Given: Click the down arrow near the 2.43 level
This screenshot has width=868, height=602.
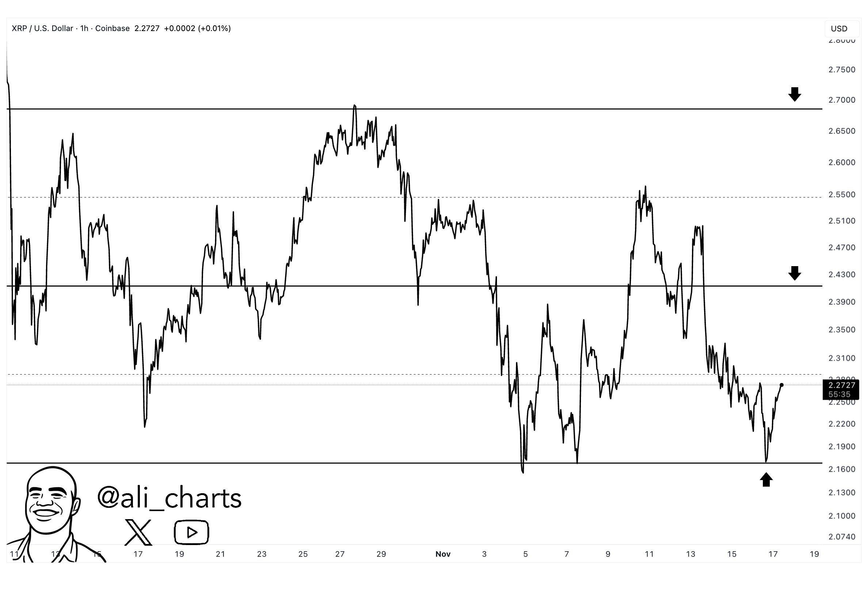Looking at the screenshot, I should (795, 273).
